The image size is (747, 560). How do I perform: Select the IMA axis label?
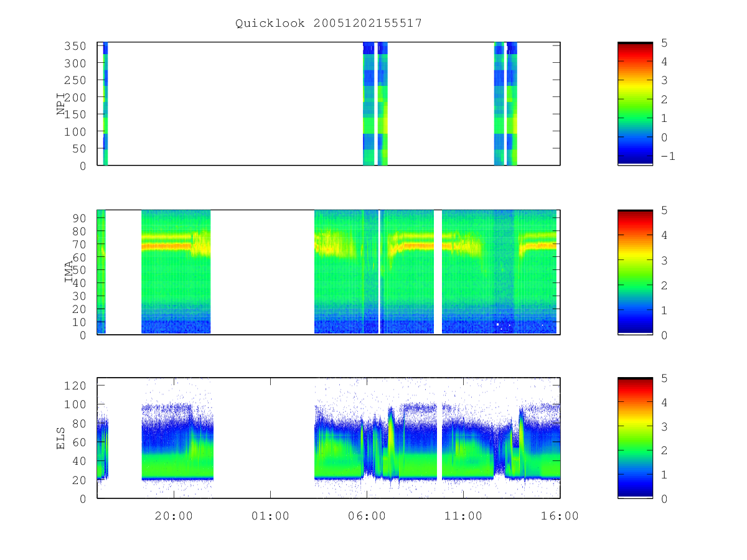(69, 272)
